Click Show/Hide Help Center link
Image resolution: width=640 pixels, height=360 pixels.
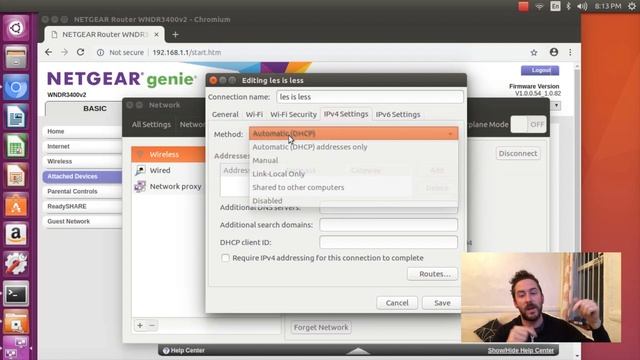521,351
